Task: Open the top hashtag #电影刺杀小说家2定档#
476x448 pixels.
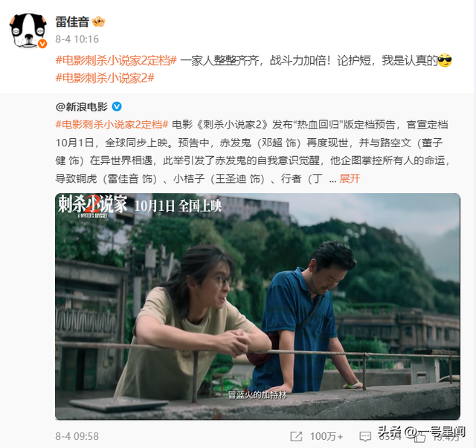Action: pyautogui.click(x=116, y=61)
